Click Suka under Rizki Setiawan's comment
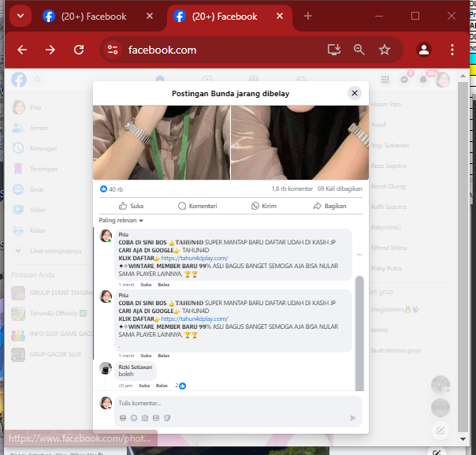The image size is (476, 455). (144, 386)
